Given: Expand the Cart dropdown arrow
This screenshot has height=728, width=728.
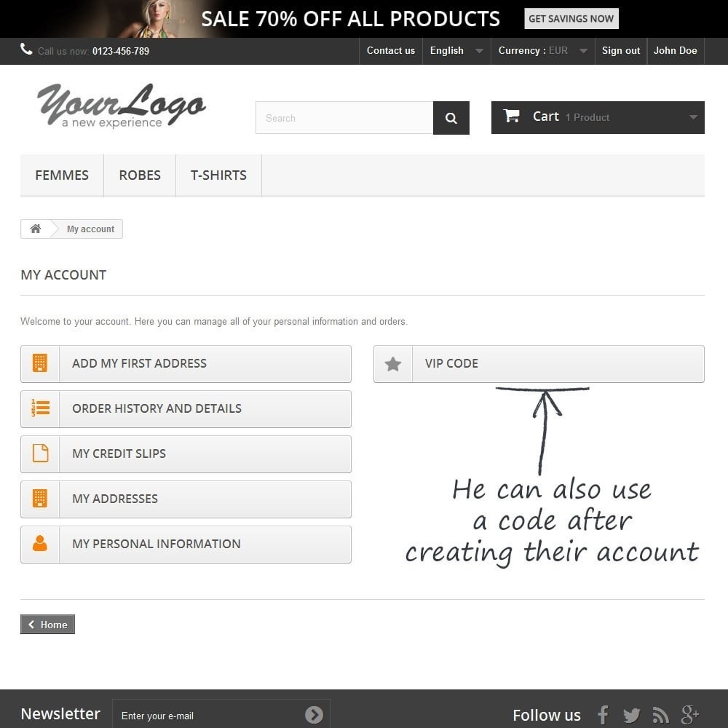Looking at the screenshot, I should click(693, 117).
